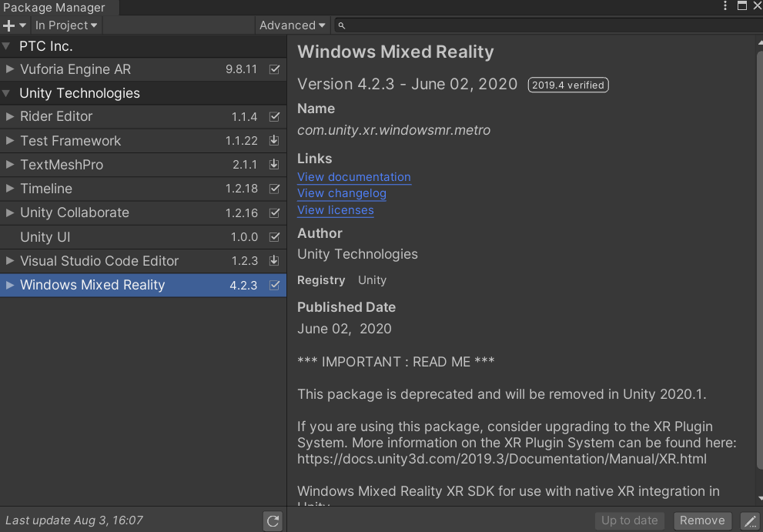Screen dimensions: 763x532
Task: Open the In Project filter dropdown
Action: coord(66,25)
